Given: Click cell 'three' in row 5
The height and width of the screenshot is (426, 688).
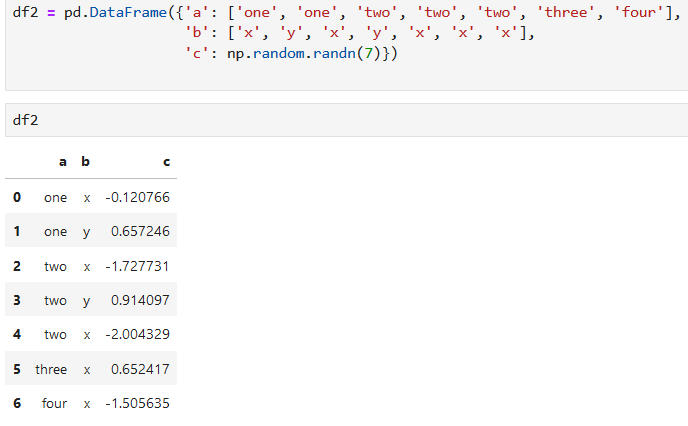Looking at the screenshot, I should (x=51, y=369).
